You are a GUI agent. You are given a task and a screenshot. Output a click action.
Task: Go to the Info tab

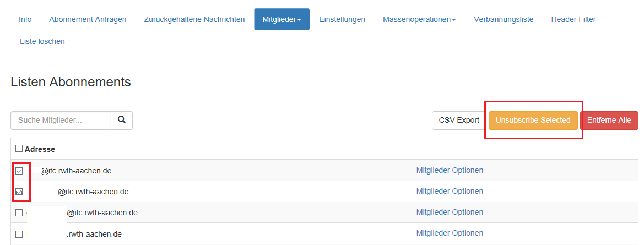[25, 19]
